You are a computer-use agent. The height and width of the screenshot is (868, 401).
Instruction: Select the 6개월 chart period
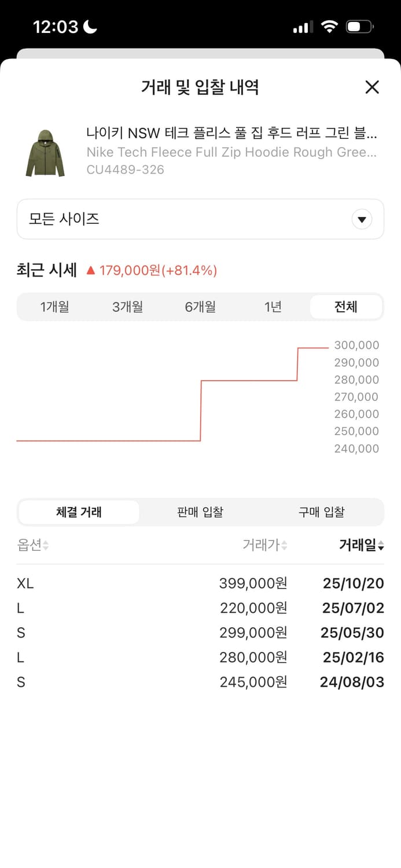(200, 307)
